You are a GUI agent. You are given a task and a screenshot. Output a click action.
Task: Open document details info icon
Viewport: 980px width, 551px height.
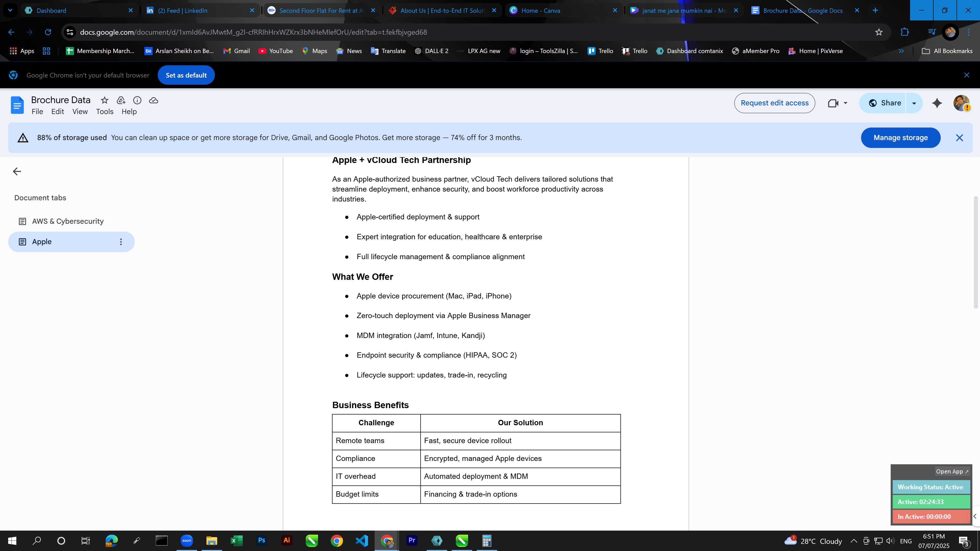pyautogui.click(x=137, y=101)
